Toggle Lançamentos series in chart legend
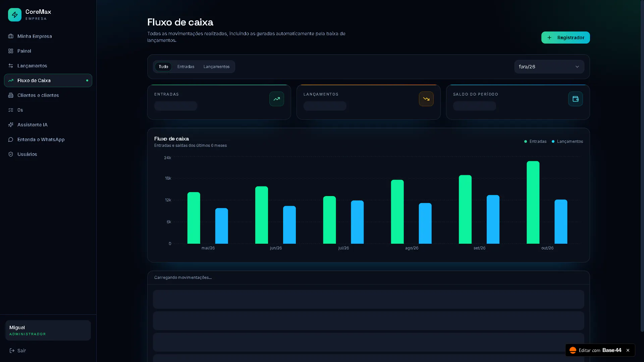644x362 pixels. pos(567,141)
